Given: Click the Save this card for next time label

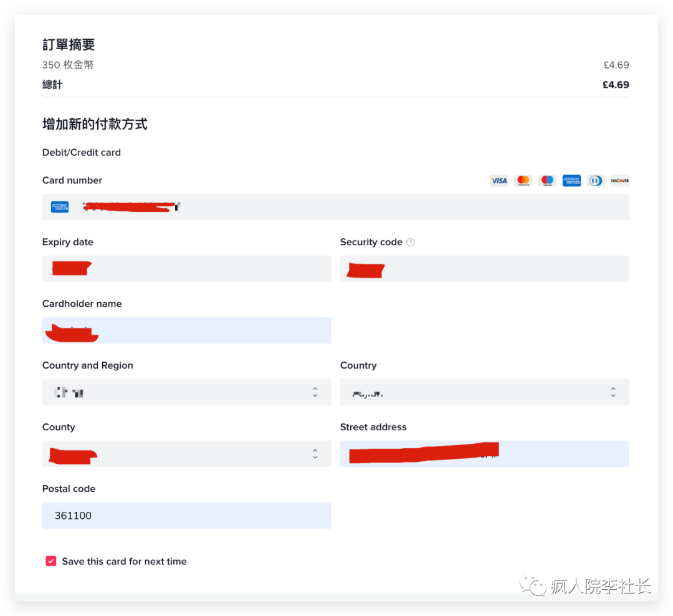Looking at the screenshot, I should 124,561.
